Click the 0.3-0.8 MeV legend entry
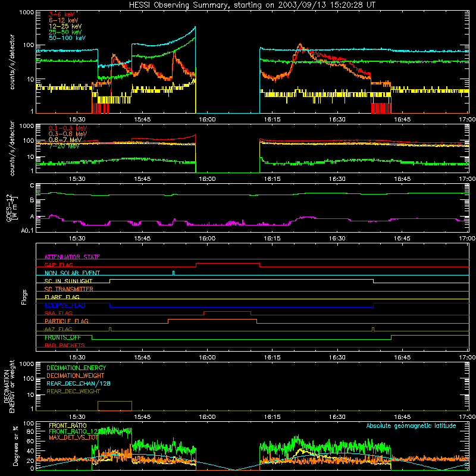This screenshot has width=476, height=476. pos(68,134)
